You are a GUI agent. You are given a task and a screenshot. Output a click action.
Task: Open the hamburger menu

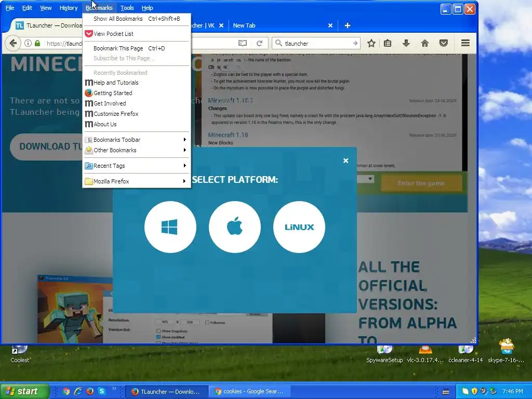click(465, 43)
